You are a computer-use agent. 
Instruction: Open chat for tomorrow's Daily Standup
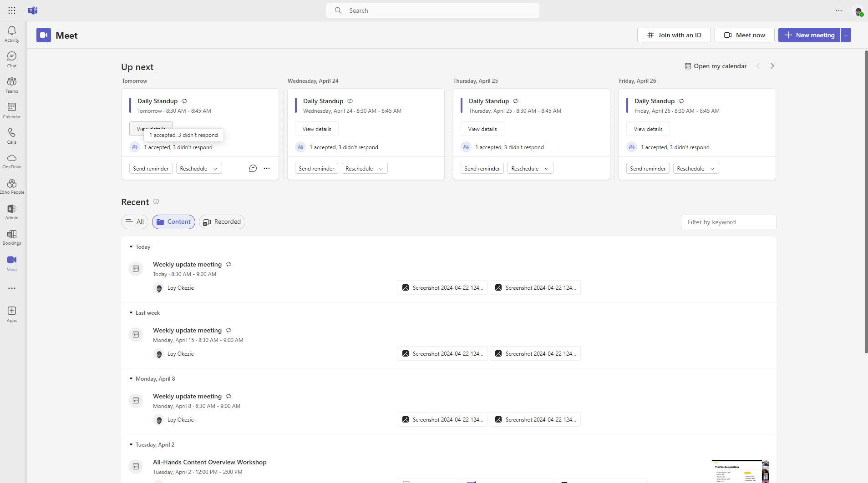click(253, 169)
